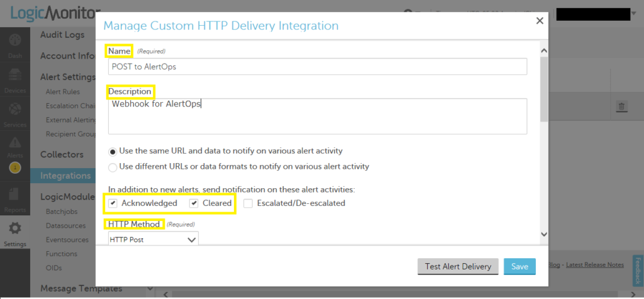Expand the Message Templates section
Image resolution: width=644 pixels, height=299 pixels.
(150, 288)
